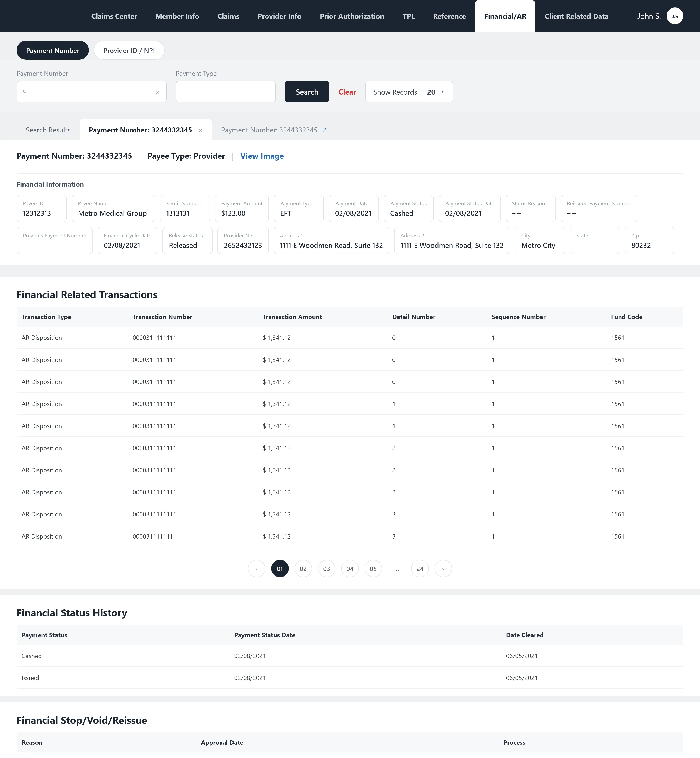This screenshot has height=758, width=700.
Task: Click the Payee Name Metro Medical Group card
Action: 113,209
